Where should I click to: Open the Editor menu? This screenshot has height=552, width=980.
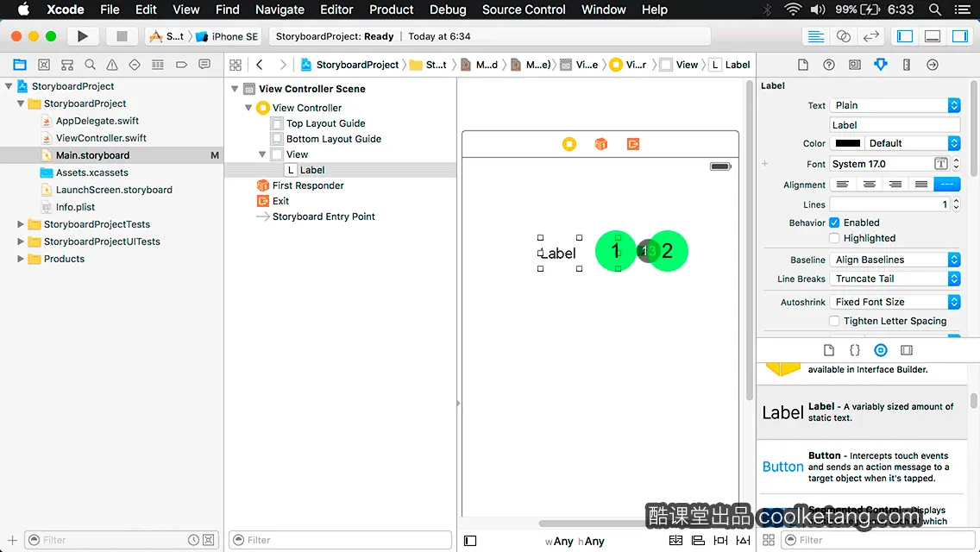pyautogui.click(x=336, y=9)
